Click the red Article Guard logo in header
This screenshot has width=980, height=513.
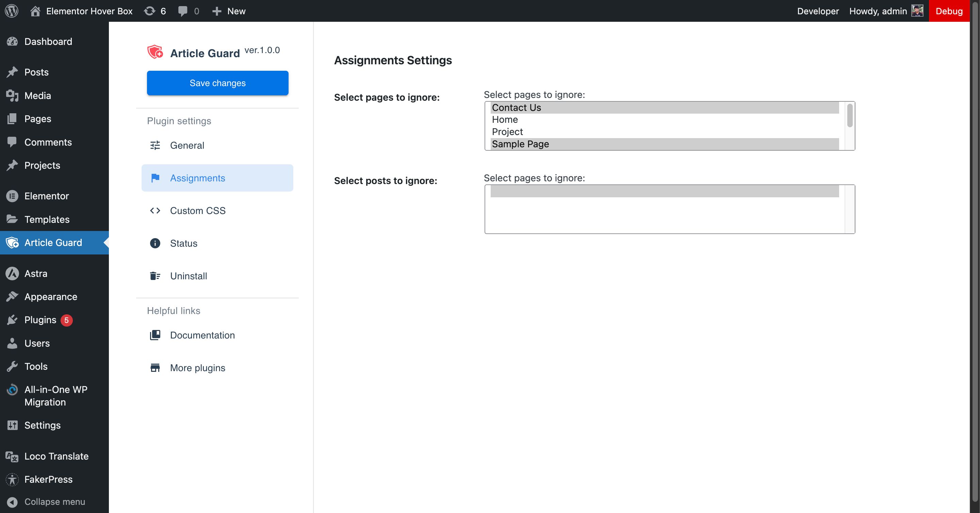coord(155,52)
